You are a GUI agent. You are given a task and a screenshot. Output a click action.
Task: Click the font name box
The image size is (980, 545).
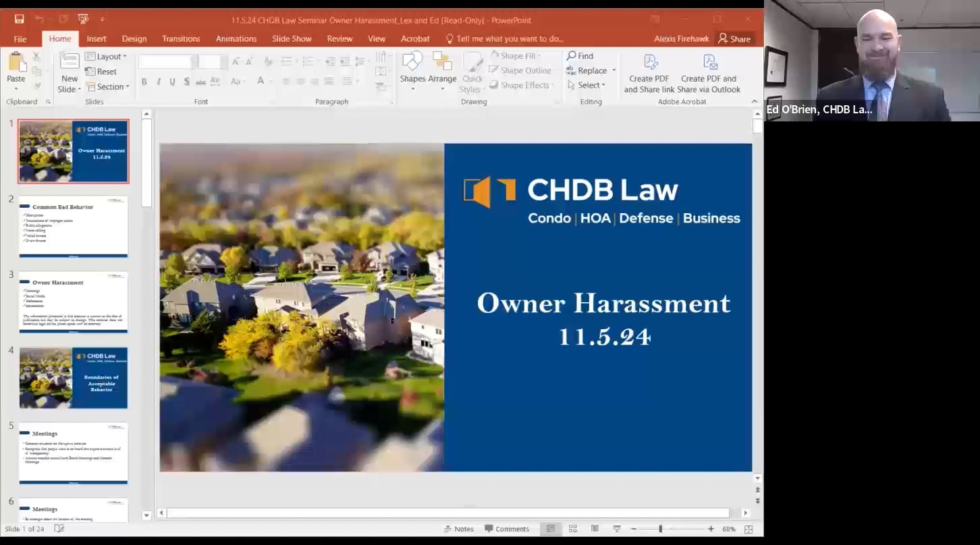click(x=167, y=61)
